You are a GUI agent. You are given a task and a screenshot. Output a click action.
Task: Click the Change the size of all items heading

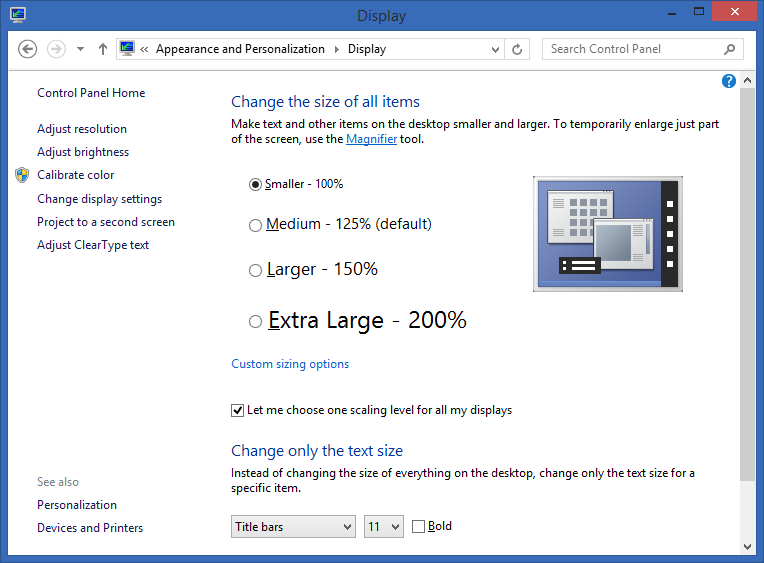pos(325,101)
